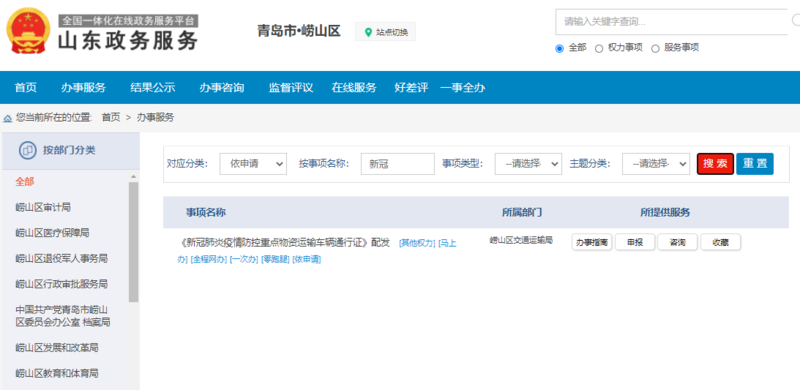This screenshot has height=390, width=800.
Task: Click the 按事项名称 input containing 新冠
Action: (397, 164)
